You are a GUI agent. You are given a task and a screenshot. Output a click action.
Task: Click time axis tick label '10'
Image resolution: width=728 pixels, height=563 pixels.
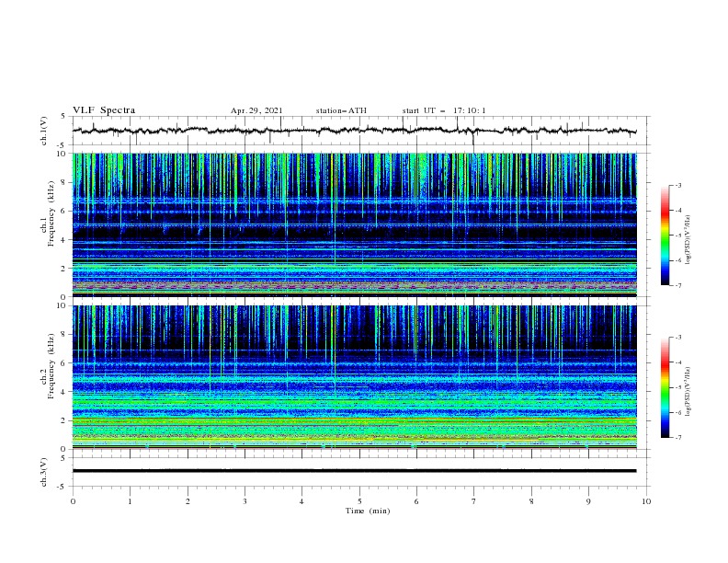coord(646,501)
